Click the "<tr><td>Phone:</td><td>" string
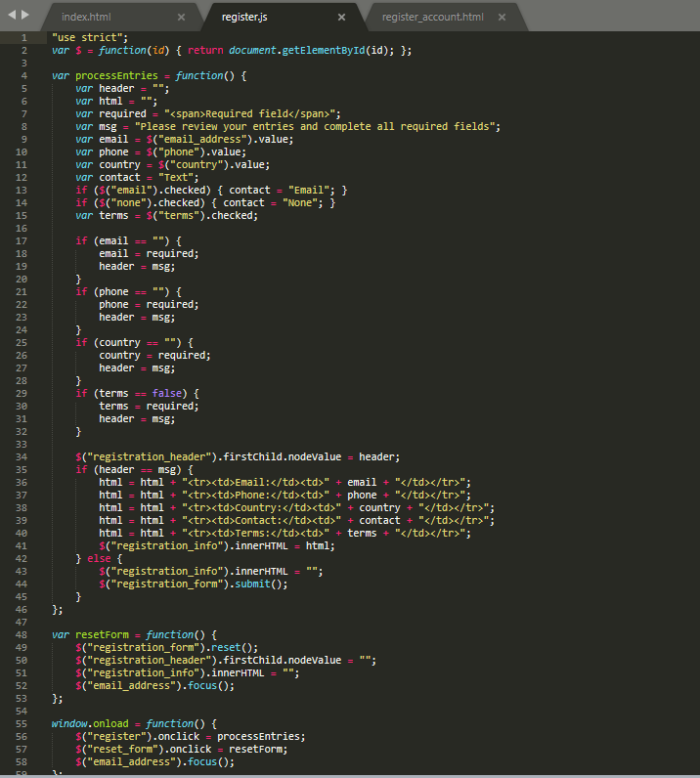This screenshot has width=700, height=778. [256, 496]
